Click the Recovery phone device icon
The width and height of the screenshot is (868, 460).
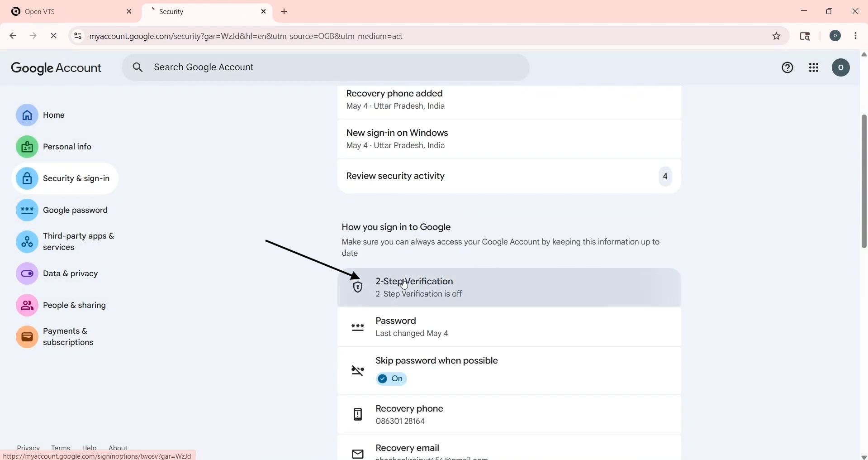[x=358, y=414]
